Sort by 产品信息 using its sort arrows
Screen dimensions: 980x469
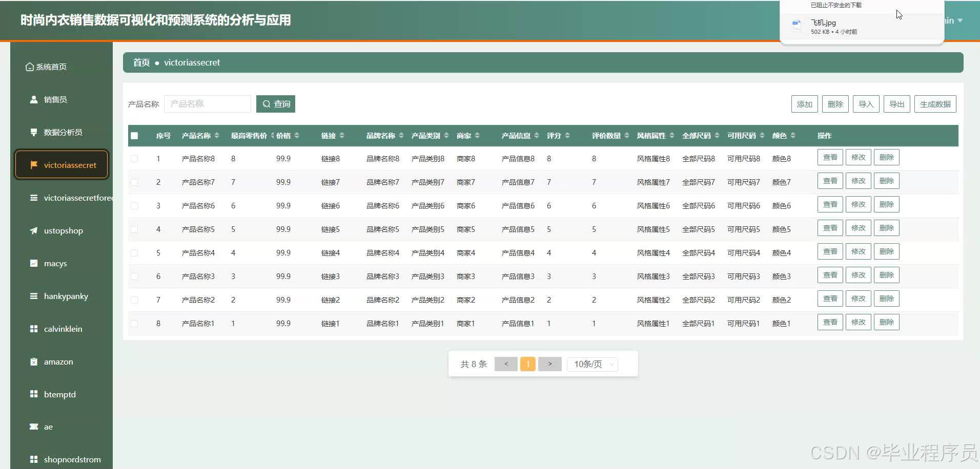537,136
